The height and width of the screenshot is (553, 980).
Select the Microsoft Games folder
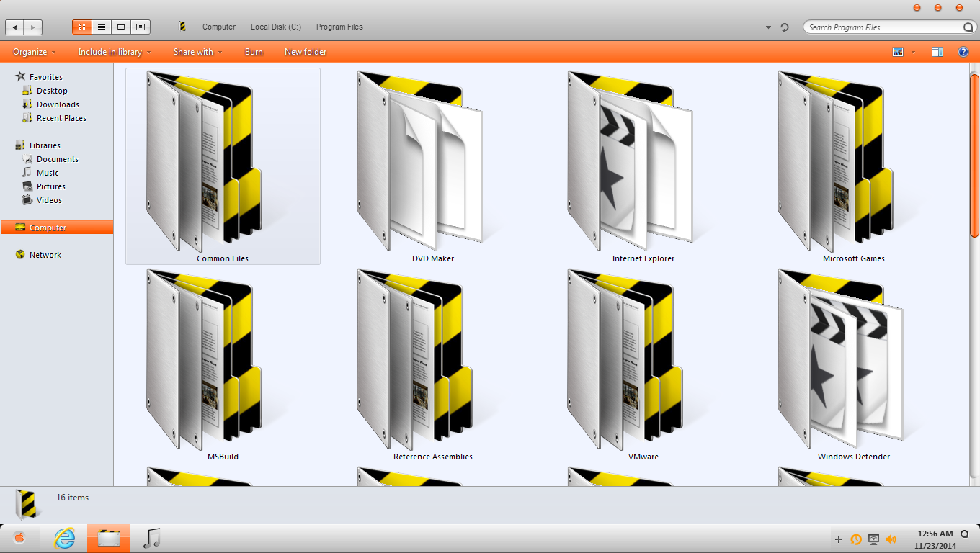click(854, 166)
